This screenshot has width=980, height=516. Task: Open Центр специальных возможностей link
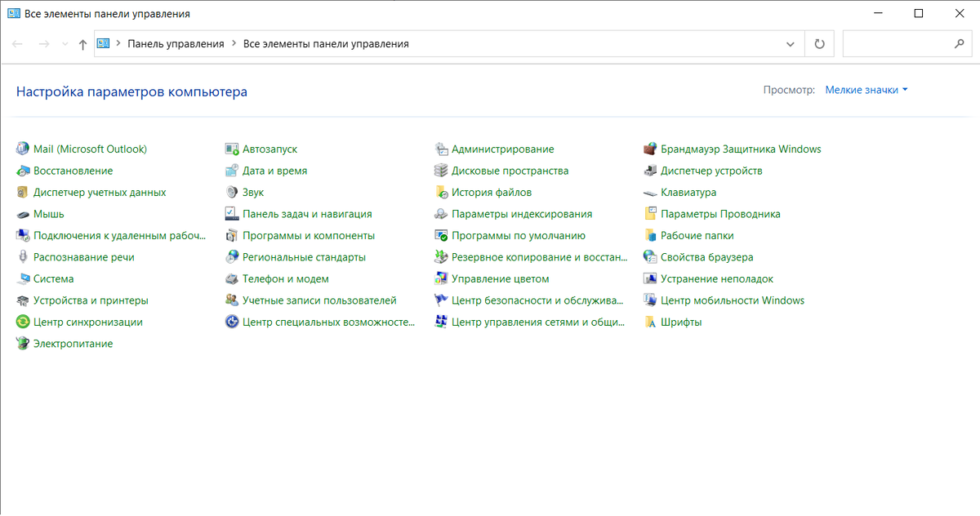point(328,322)
